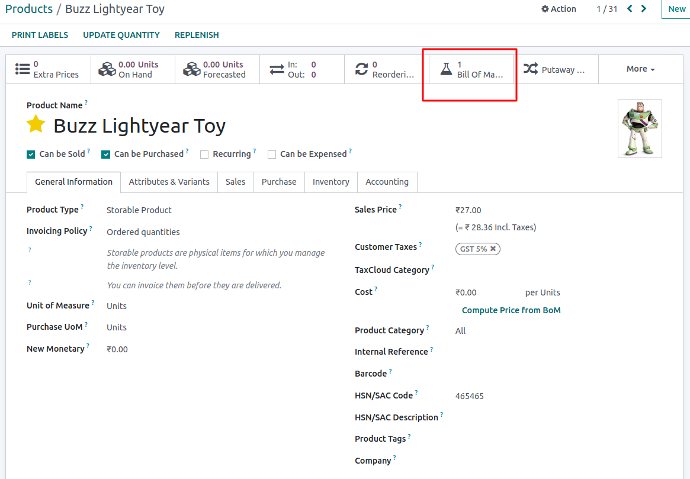Screen dimensions: 690x479
Task: Switch to the Purchase tab
Action: 279,182
